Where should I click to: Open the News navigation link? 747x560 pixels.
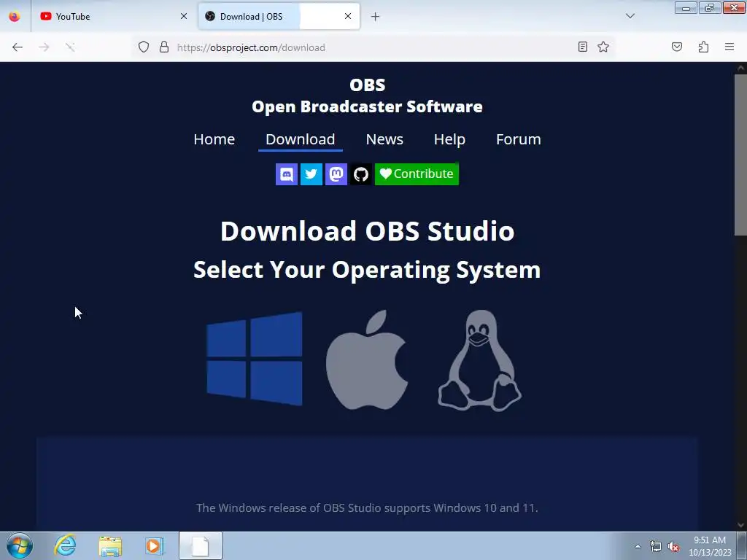[384, 139]
